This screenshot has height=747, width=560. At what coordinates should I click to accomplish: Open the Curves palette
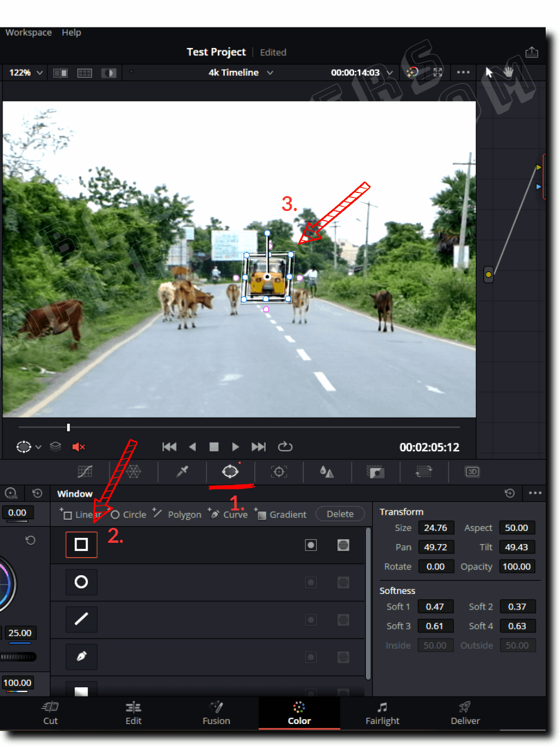[x=85, y=472]
